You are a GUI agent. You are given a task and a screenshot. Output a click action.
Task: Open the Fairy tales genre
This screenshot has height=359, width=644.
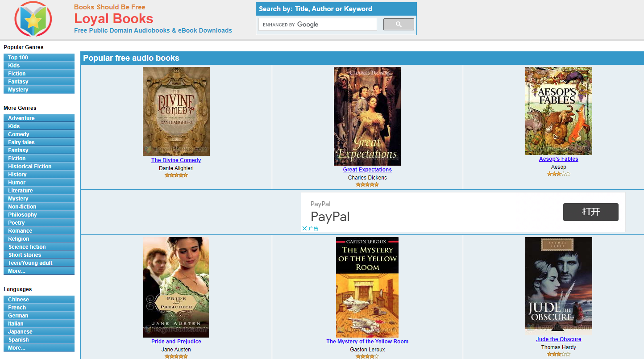click(39, 142)
